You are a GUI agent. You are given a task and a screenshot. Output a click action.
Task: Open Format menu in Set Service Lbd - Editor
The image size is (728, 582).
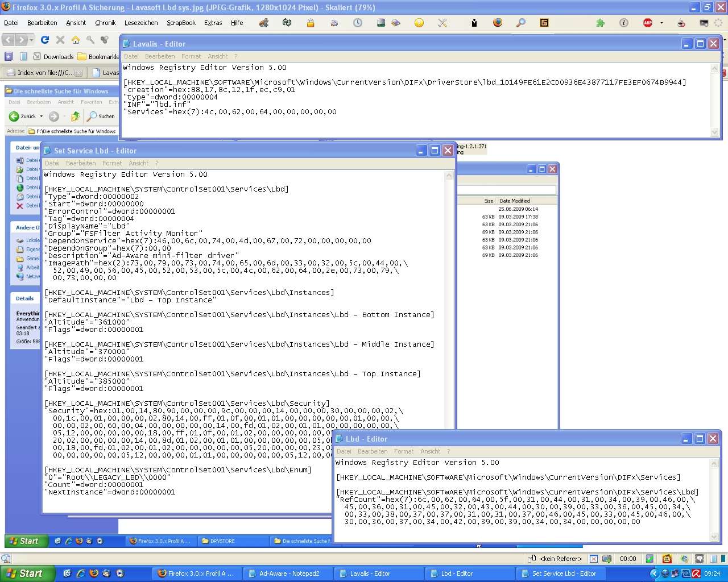[112, 163]
